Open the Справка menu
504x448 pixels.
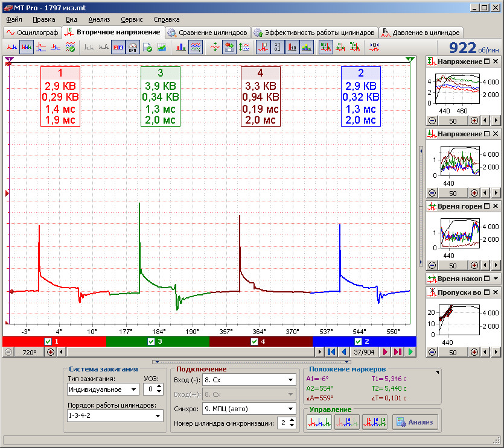(x=166, y=19)
